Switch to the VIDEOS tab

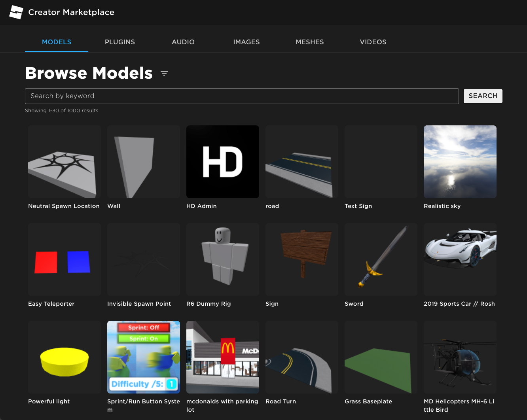[x=373, y=42]
